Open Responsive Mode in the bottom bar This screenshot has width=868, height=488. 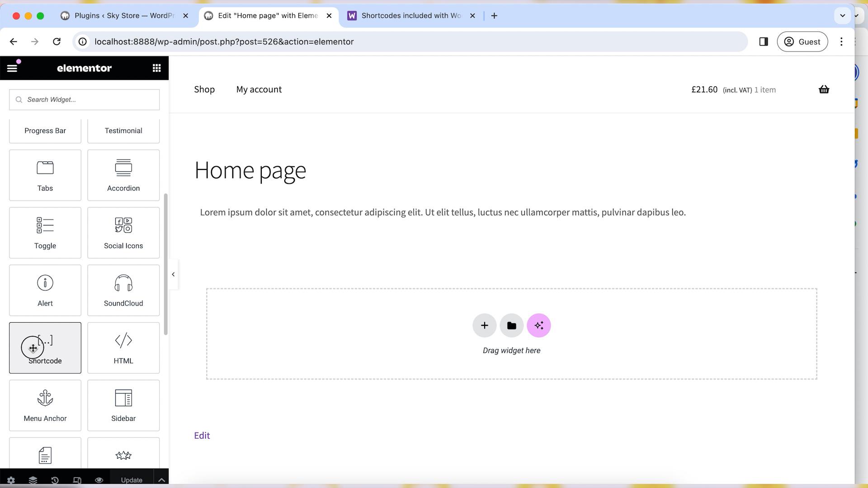click(77, 480)
